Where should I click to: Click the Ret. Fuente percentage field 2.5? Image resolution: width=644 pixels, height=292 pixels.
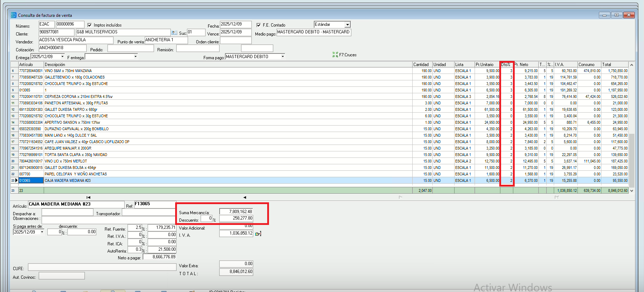point(135,228)
